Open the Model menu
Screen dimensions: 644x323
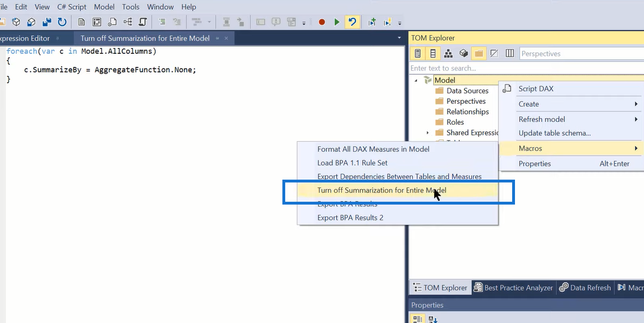104,7
